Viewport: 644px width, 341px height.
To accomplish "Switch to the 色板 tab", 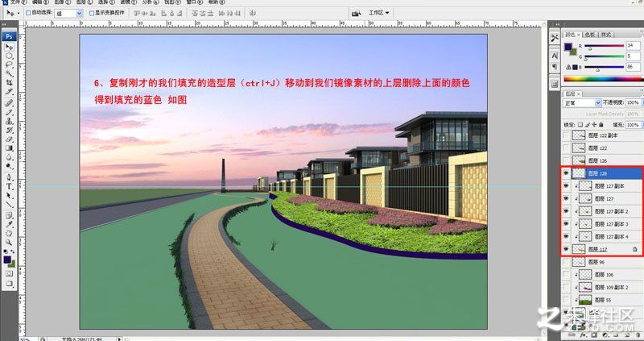I will click(590, 35).
